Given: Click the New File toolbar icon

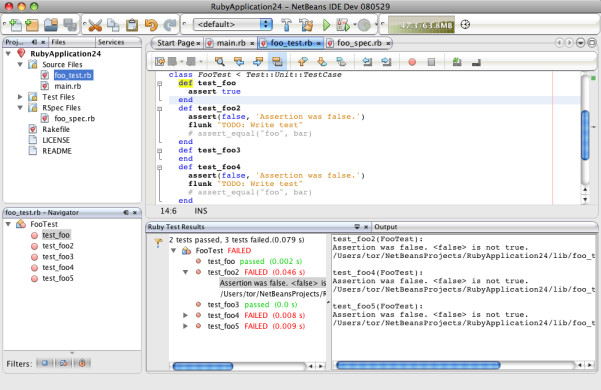Looking at the screenshot, I should pos(15,25).
